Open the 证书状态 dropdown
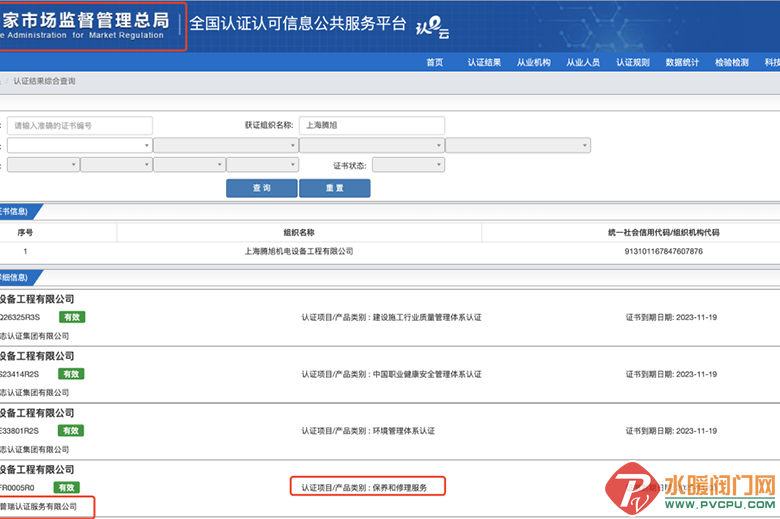Viewport: 780px width, 519px height. coord(408,165)
